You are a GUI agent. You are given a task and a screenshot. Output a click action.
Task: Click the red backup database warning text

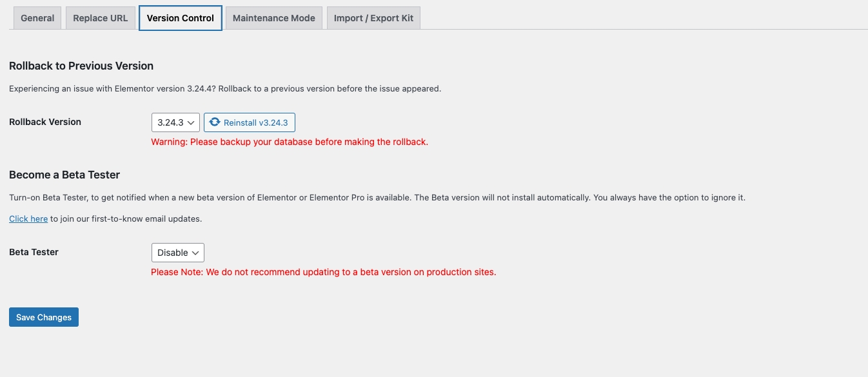(x=290, y=142)
